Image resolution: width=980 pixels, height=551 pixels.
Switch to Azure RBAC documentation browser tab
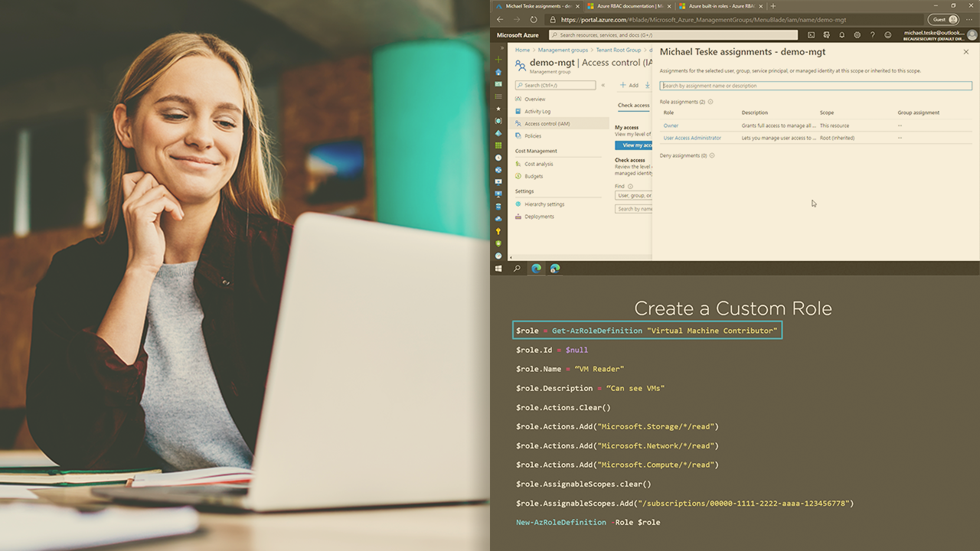pos(626,6)
